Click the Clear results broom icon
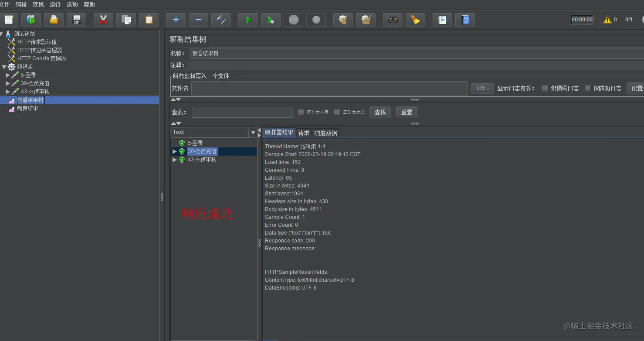The image size is (644, 341). coord(343,20)
